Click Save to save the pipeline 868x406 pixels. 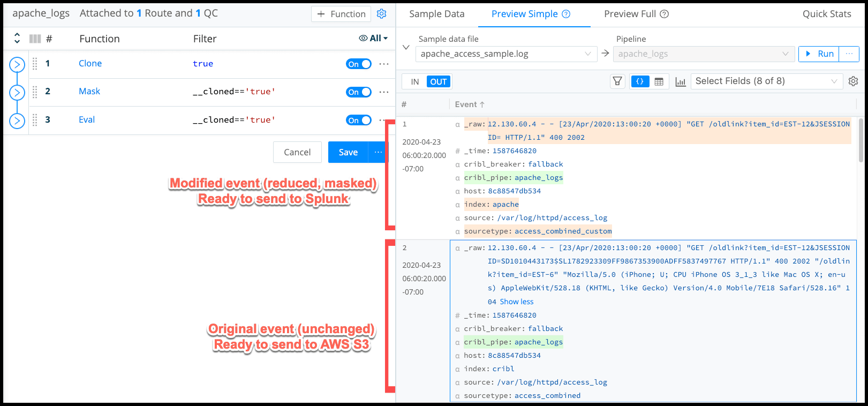click(348, 152)
